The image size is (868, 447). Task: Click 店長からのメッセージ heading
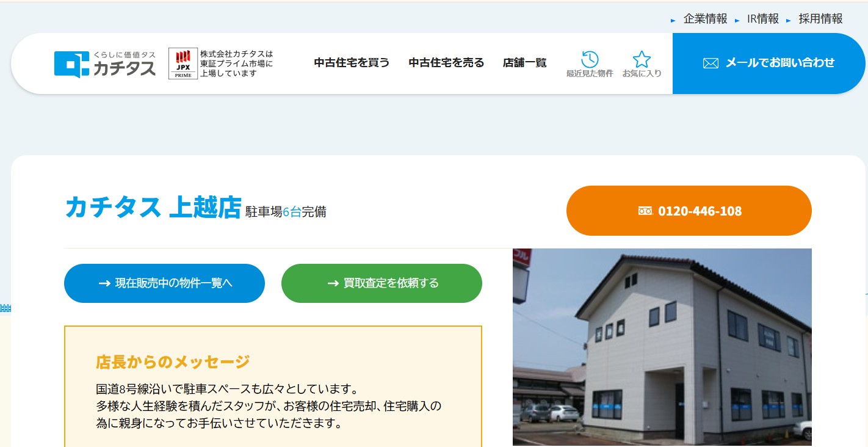click(173, 362)
